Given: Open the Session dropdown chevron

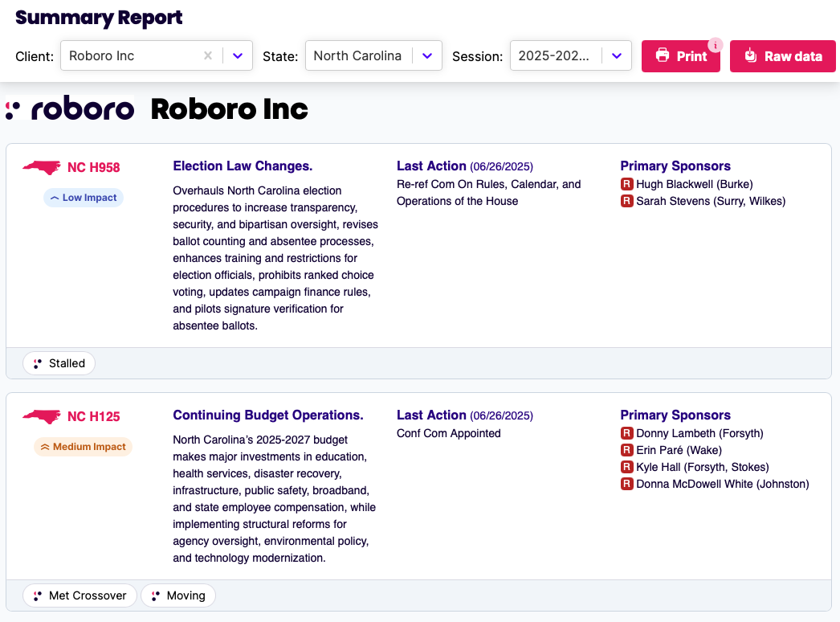Looking at the screenshot, I should point(617,55).
